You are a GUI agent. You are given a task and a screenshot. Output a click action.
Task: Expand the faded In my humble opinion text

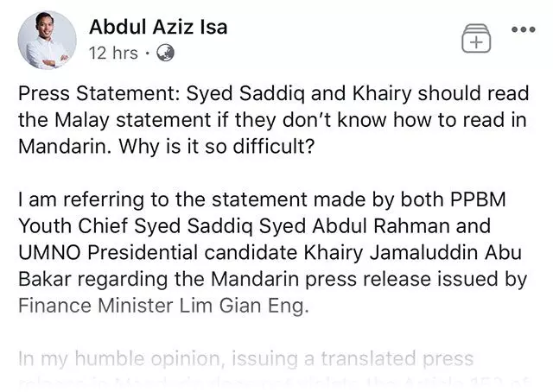pos(245,358)
